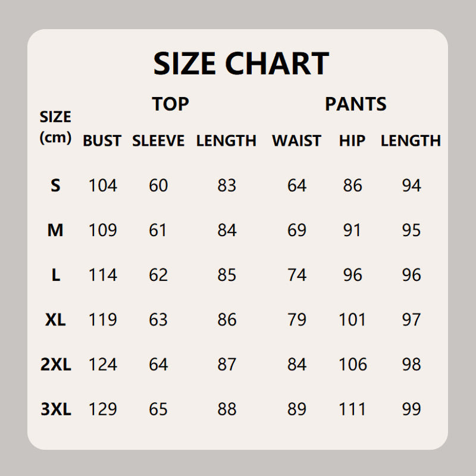This screenshot has height=476, width=476.
Task: Click bust value 104 for size S
Action: 103,186
